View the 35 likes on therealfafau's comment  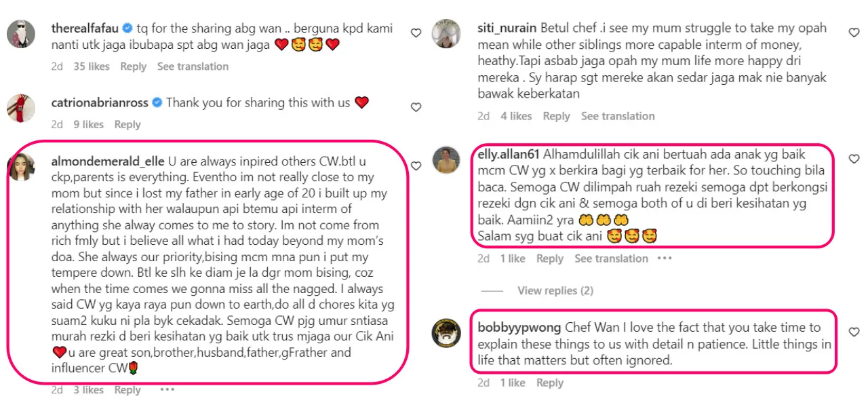tap(92, 66)
